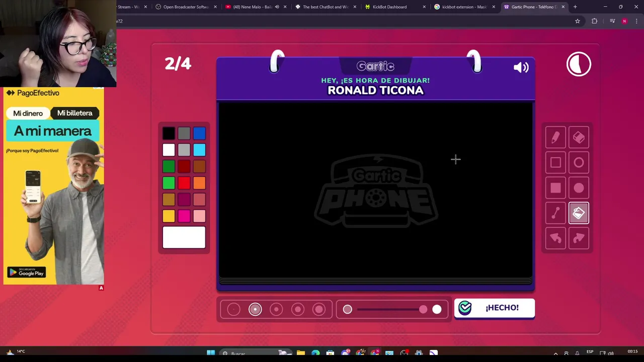This screenshot has width=644, height=362.
Task: Undo the last drawing stroke
Action: click(555, 238)
